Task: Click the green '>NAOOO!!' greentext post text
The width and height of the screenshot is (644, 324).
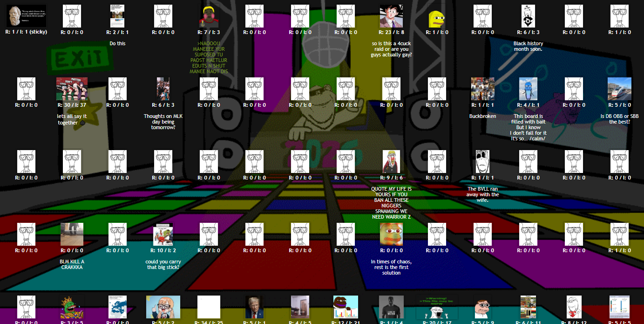Action: 209,57
